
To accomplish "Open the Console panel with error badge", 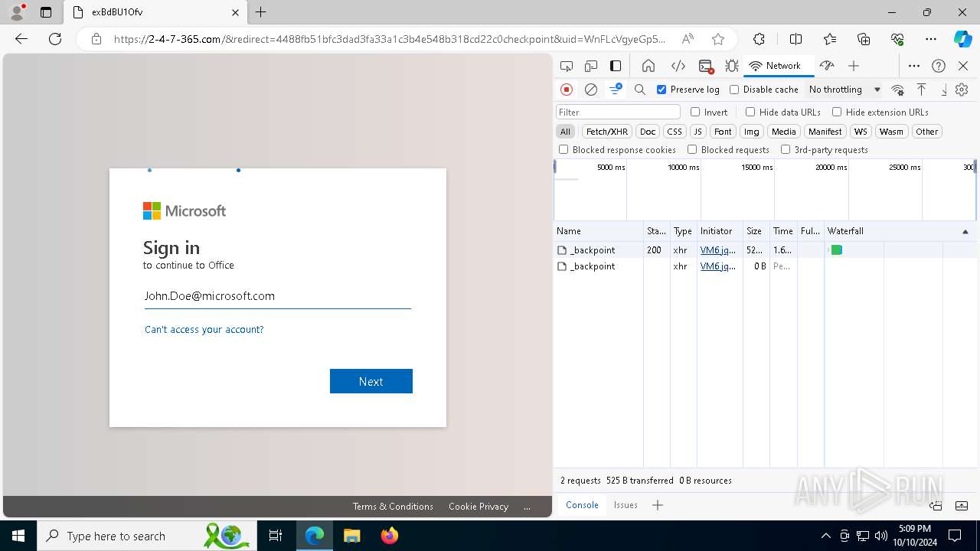I will click(x=706, y=66).
